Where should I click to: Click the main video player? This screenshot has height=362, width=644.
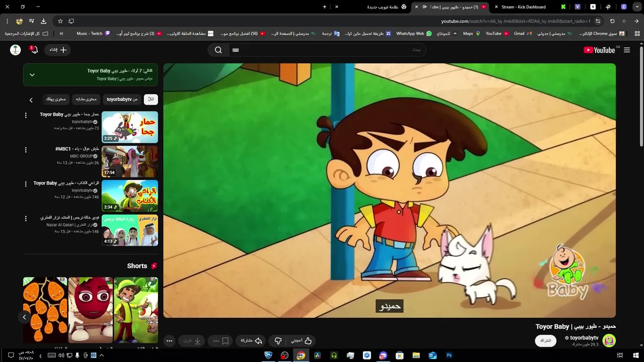click(389, 191)
